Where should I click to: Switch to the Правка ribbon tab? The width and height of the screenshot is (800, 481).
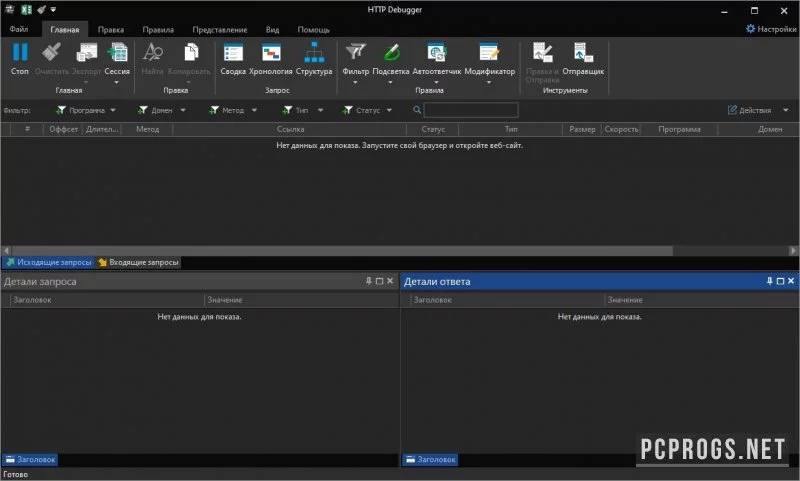click(111, 30)
